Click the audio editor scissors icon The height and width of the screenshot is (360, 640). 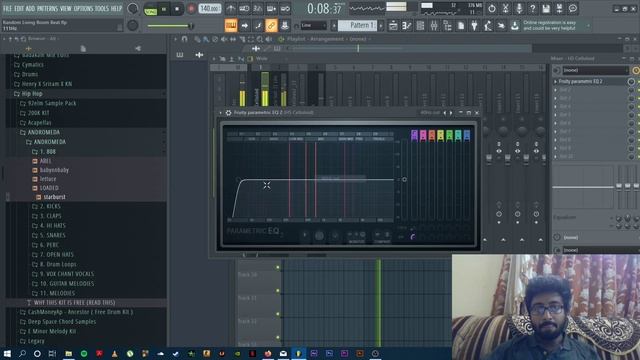(x=505, y=9)
